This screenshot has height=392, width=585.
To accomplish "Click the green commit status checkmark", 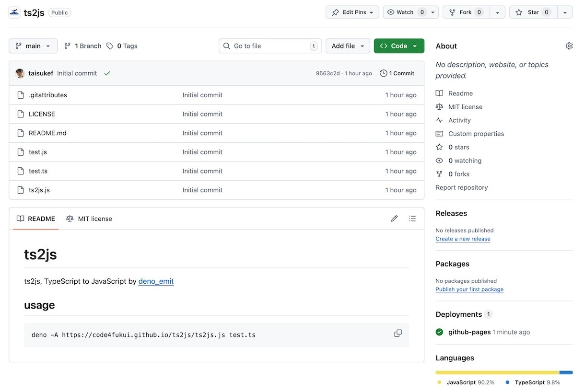I will tap(107, 73).
